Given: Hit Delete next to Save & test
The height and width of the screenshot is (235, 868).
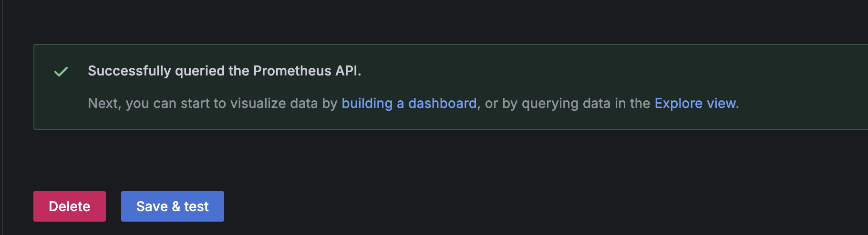Looking at the screenshot, I should tap(70, 206).
